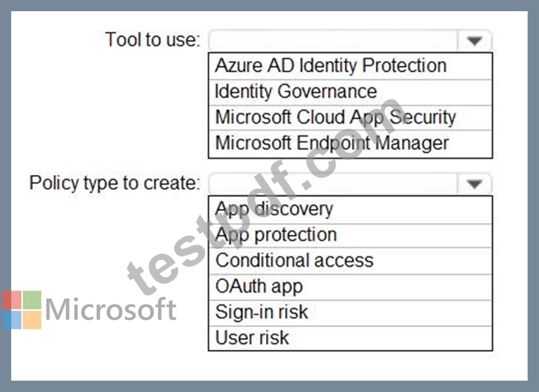Click the green square in Microsoft logo
539x392 pixels.
click(x=32, y=300)
